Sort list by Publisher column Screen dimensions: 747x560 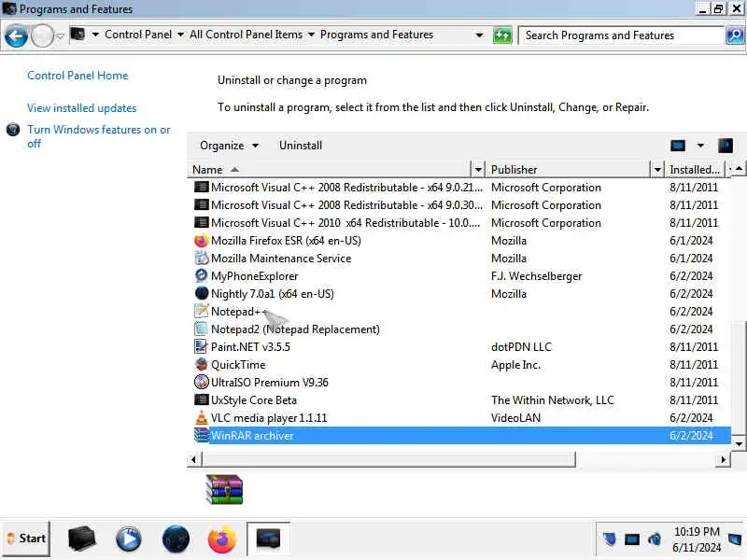[569, 170]
